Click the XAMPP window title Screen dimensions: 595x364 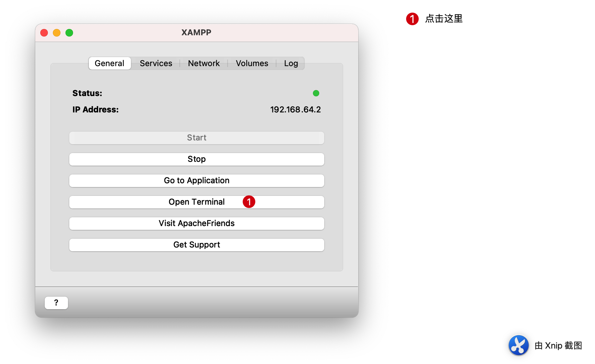(196, 32)
